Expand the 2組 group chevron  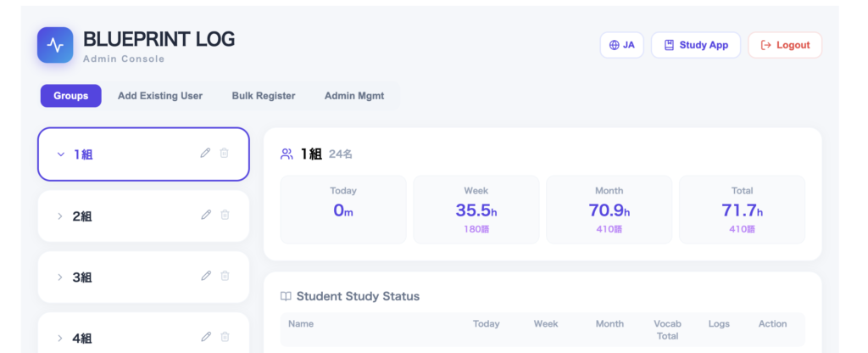click(x=60, y=216)
